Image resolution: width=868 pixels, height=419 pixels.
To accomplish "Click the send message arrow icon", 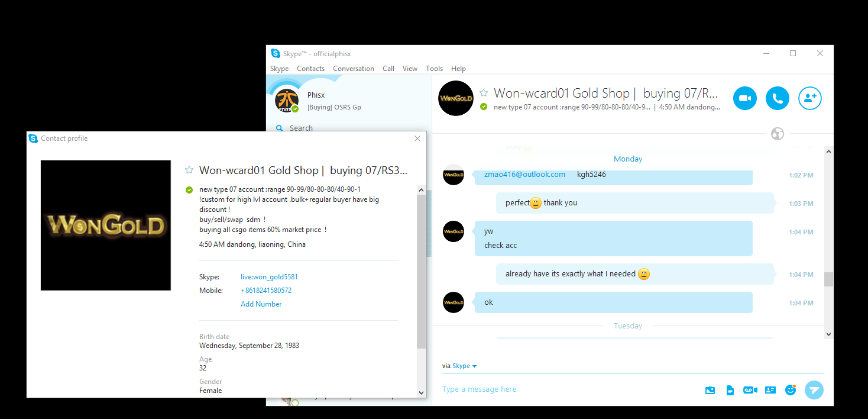I will point(814,390).
